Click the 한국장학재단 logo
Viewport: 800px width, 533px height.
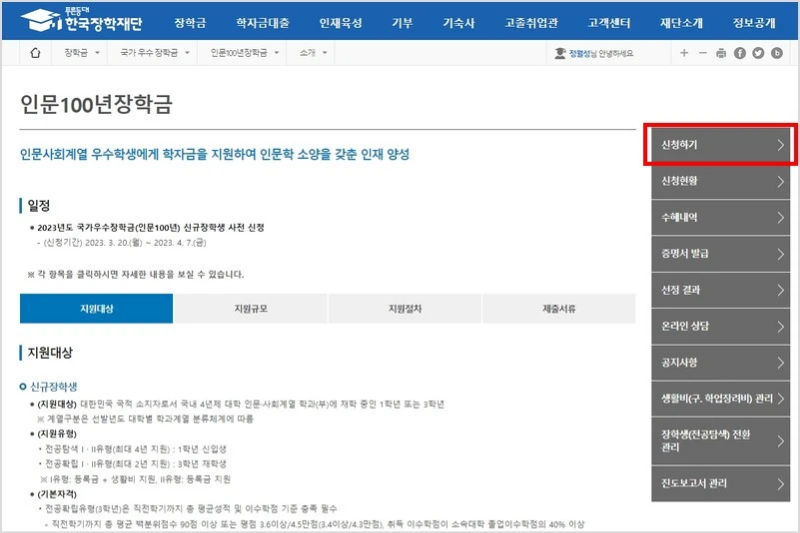tap(82, 20)
